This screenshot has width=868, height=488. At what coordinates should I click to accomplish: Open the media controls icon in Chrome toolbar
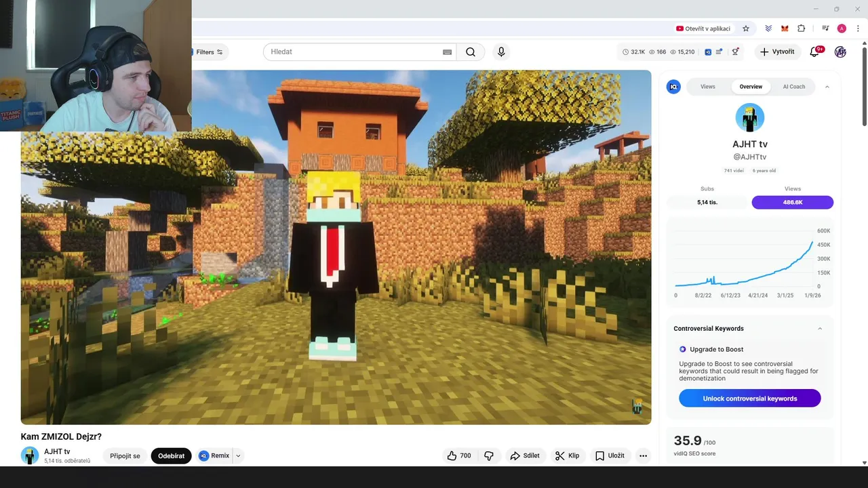tap(825, 28)
